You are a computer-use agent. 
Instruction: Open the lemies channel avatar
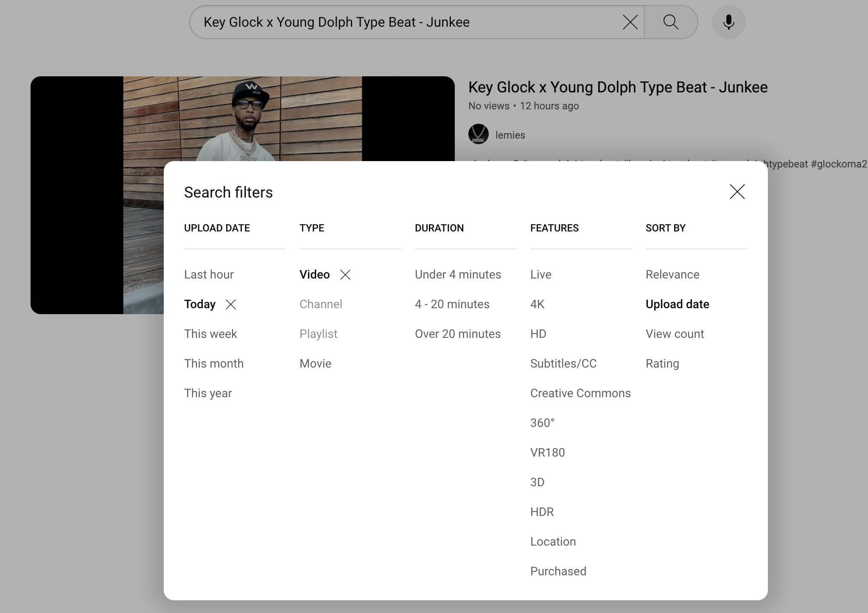pos(478,134)
